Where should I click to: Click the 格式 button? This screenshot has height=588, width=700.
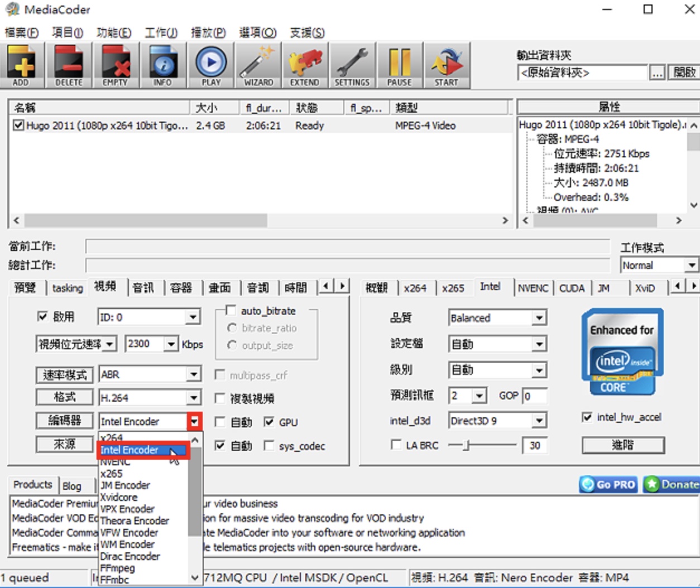(64, 397)
